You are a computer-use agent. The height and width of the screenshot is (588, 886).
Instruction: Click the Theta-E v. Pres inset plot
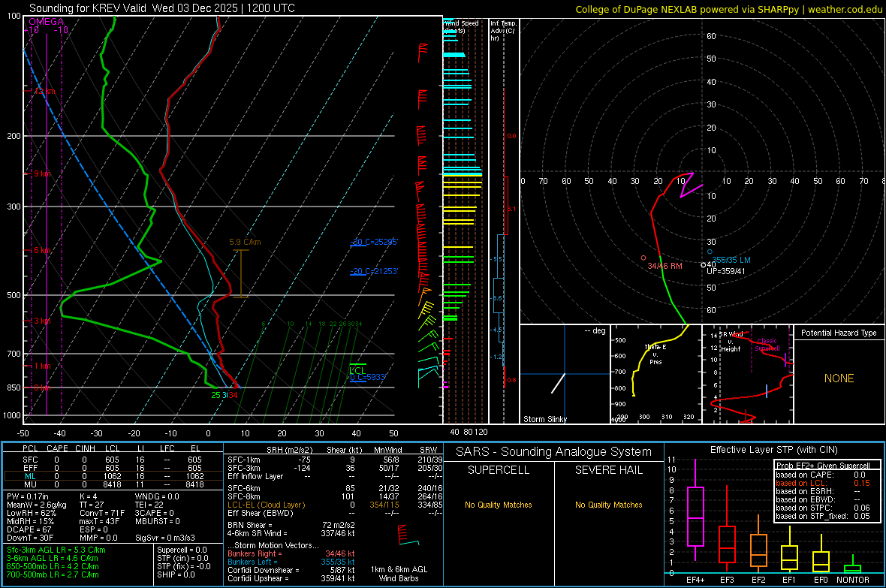click(x=656, y=374)
